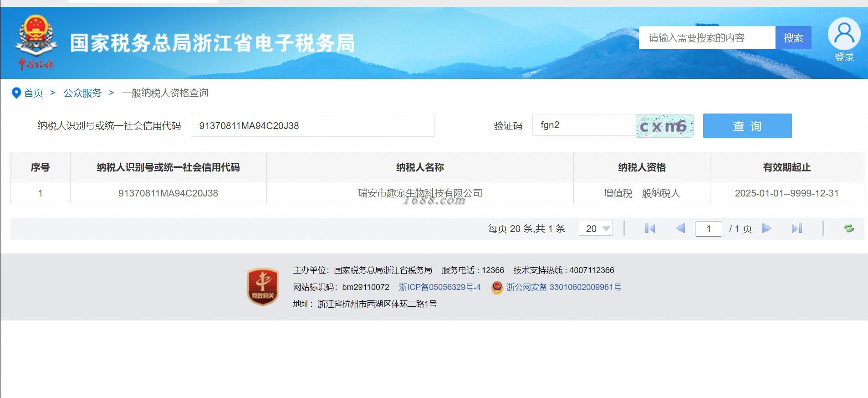Click the user login avatar icon
Viewport: 868px width, 398px height.
click(844, 34)
